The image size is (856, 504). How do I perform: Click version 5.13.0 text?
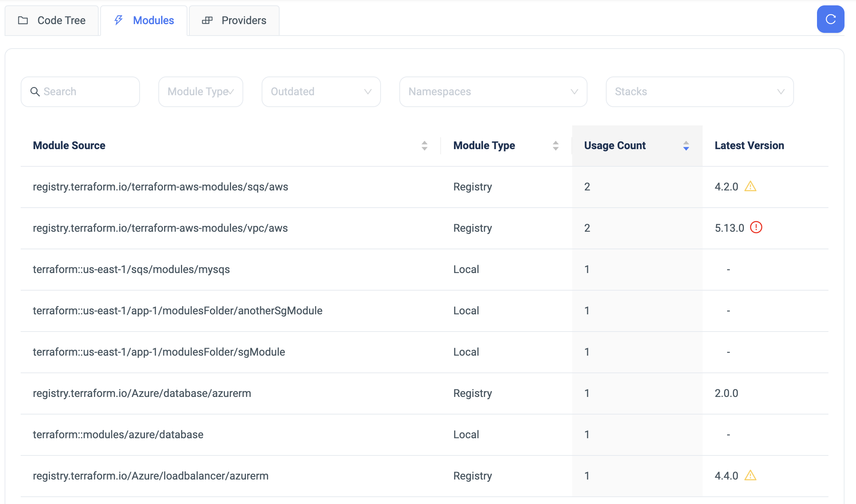tap(729, 228)
